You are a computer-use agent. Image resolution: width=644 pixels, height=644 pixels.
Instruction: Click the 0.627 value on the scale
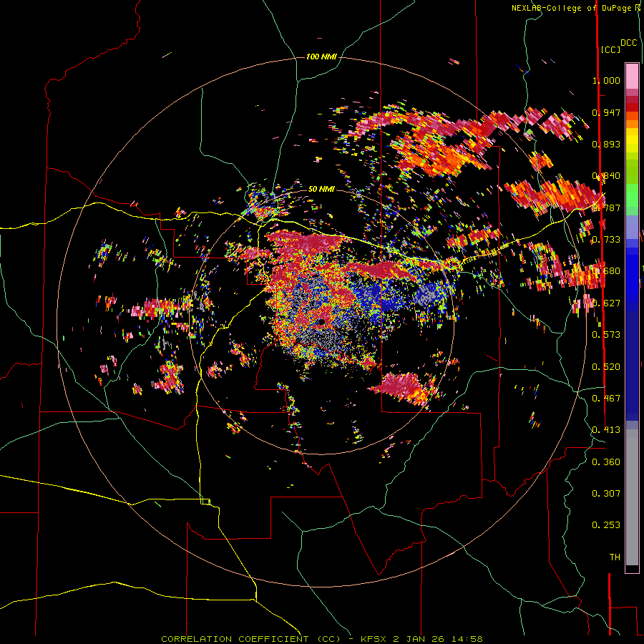pyautogui.click(x=606, y=303)
